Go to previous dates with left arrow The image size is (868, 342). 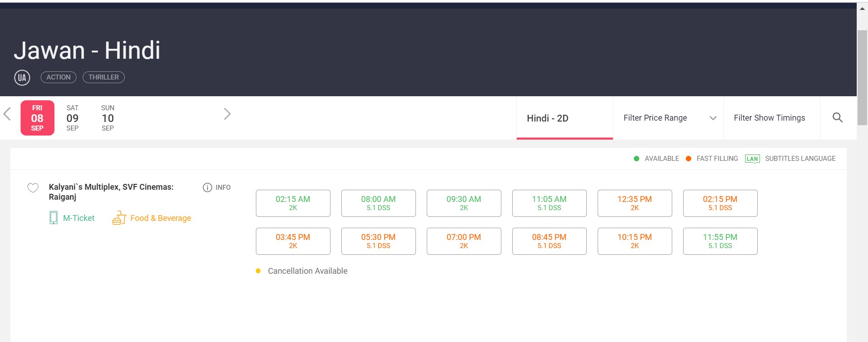point(7,114)
